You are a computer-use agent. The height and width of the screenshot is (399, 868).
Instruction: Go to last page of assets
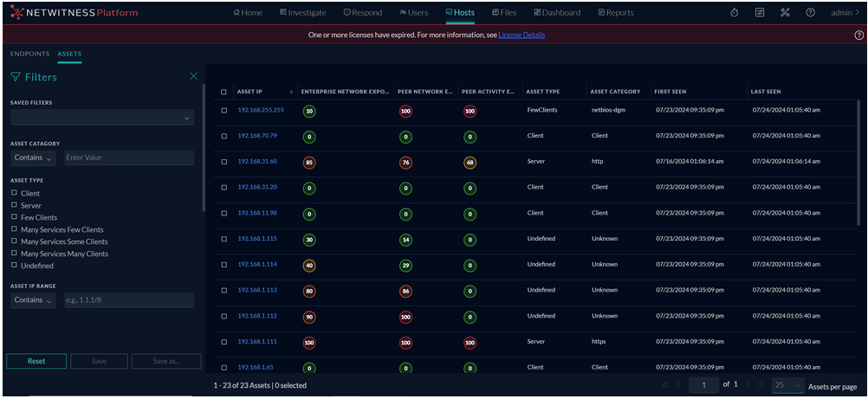coord(761,385)
